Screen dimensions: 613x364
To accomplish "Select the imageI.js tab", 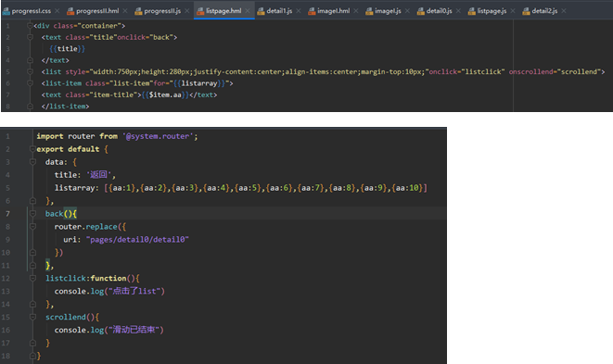I will click(x=388, y=11).
